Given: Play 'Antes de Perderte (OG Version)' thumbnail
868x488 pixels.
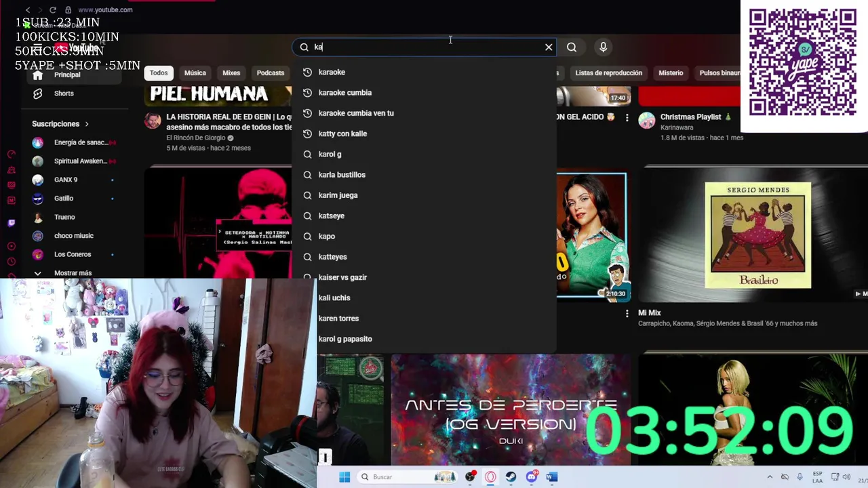Looking at the screenshot, I should click(511, 410).
